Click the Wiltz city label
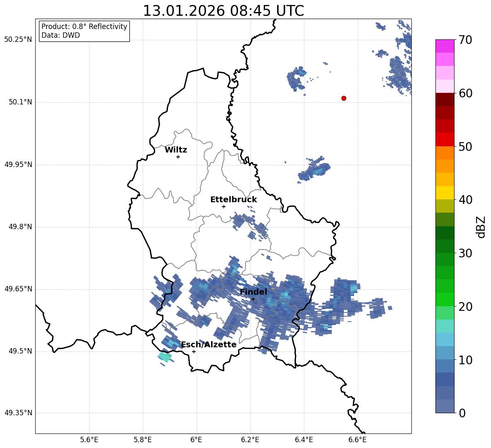This screenshot has width=491, height=448. pyautogui.click(x=176, y=150)
